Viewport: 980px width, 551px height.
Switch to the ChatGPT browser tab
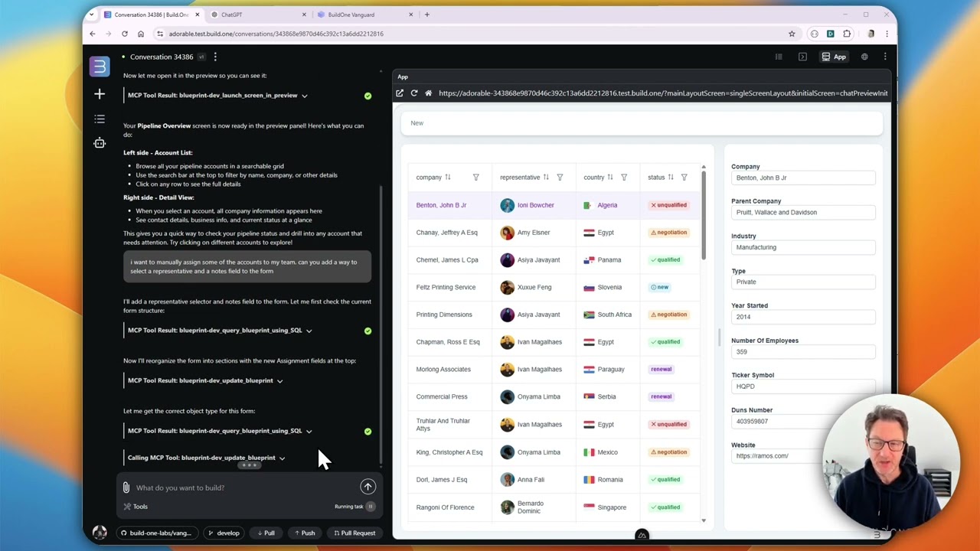coord(259,15)
